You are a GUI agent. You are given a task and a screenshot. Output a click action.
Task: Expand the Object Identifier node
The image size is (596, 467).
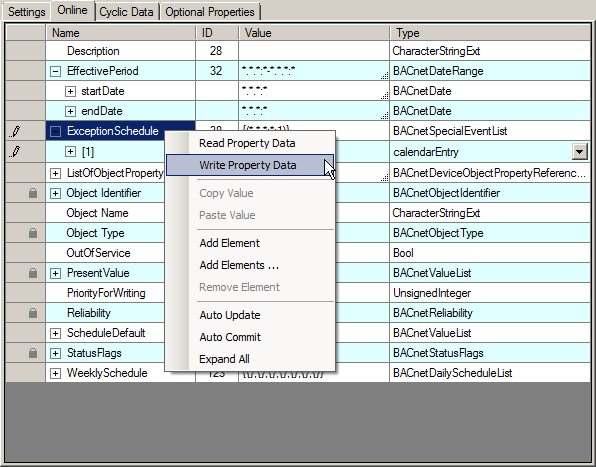click(55, 193)
